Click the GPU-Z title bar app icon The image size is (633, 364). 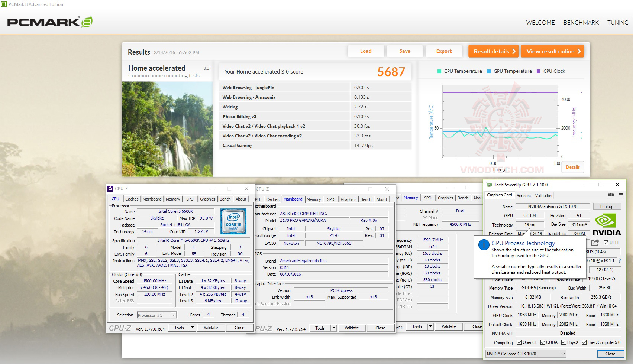[x=489, y=185]
